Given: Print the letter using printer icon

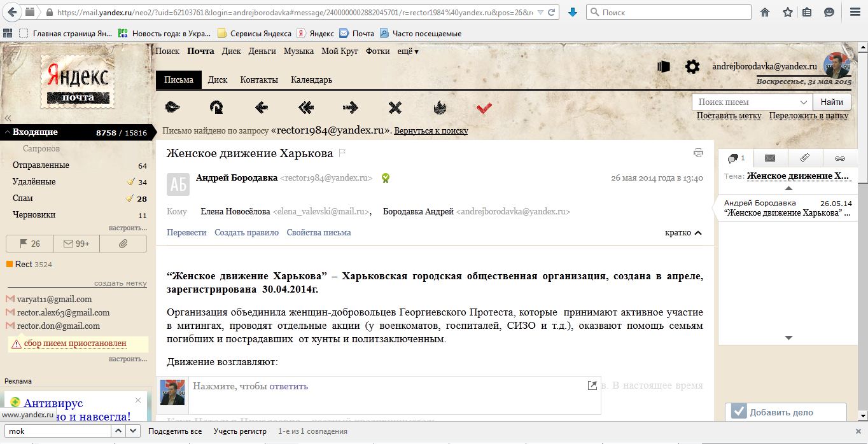Looking at the screenshot, I should (698, 153).
